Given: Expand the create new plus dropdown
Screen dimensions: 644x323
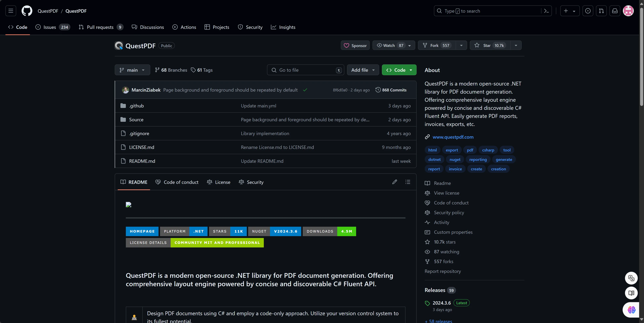Looking at the screenshot, I should click(x=570, y=11).
